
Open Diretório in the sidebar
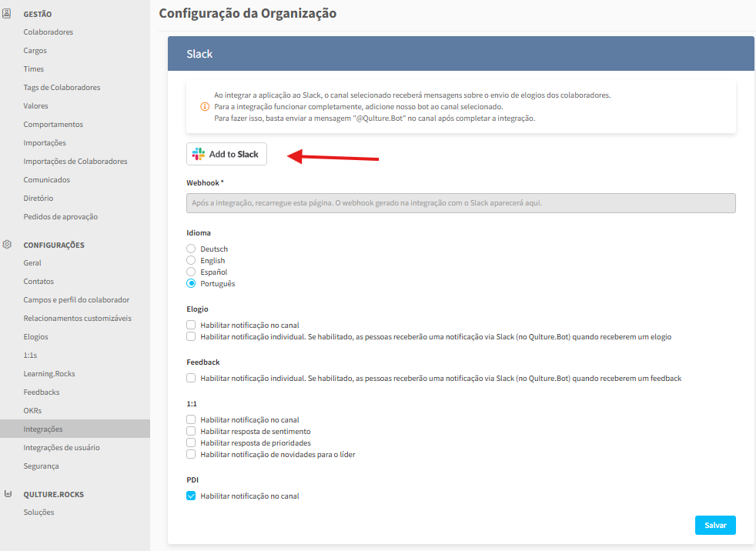point(38,198)
